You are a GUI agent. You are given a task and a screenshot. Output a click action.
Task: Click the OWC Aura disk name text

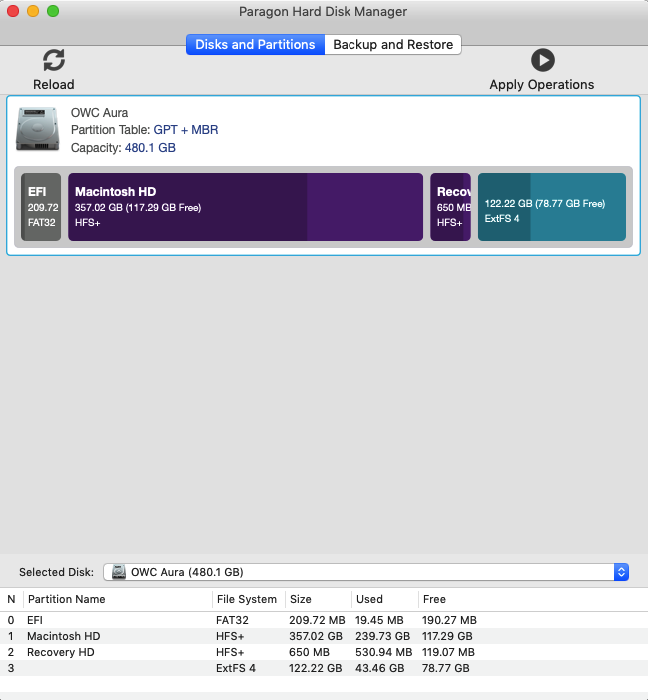click(100, 112)
